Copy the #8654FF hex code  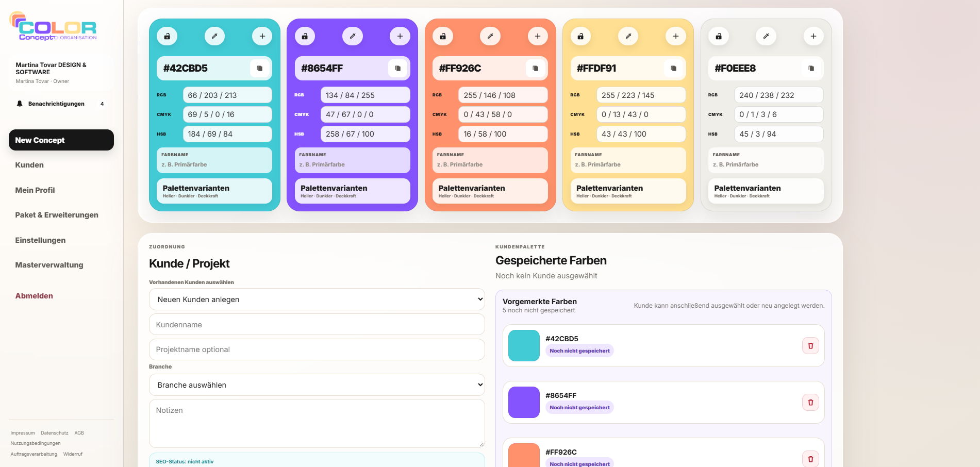397,68
